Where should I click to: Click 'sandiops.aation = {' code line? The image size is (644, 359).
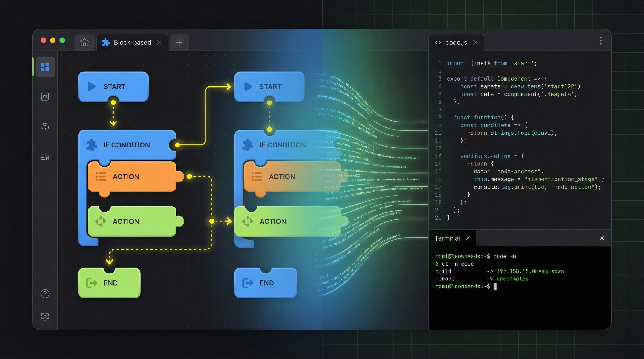(x=492, y=156)
